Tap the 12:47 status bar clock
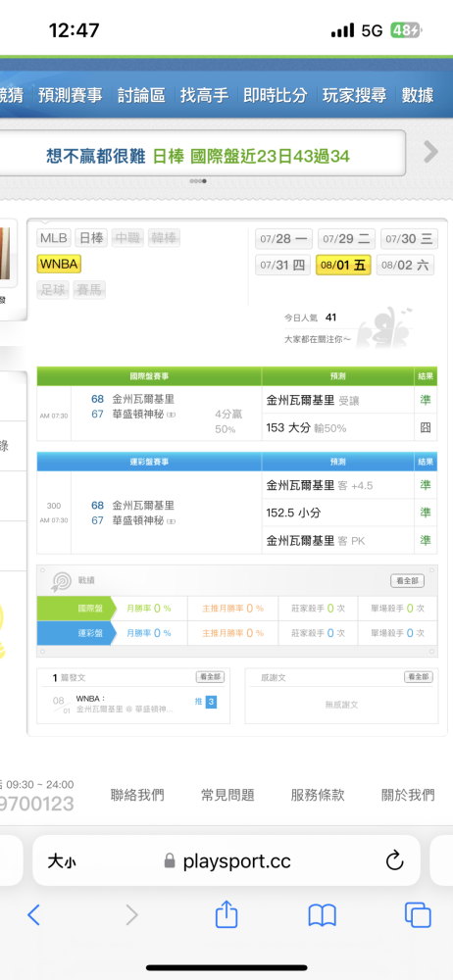The image size is (453, 980). click(75, 30)
